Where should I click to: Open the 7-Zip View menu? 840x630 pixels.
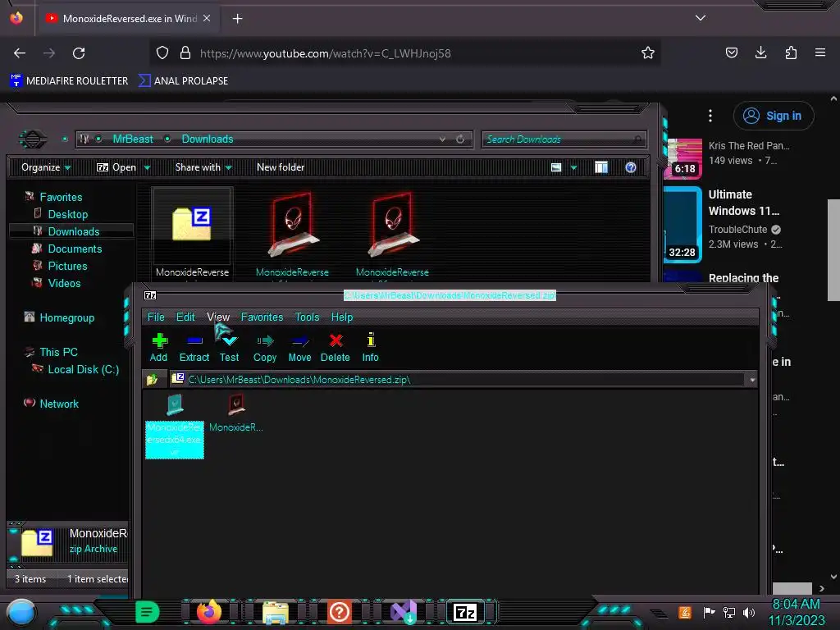tap(218, 317)
